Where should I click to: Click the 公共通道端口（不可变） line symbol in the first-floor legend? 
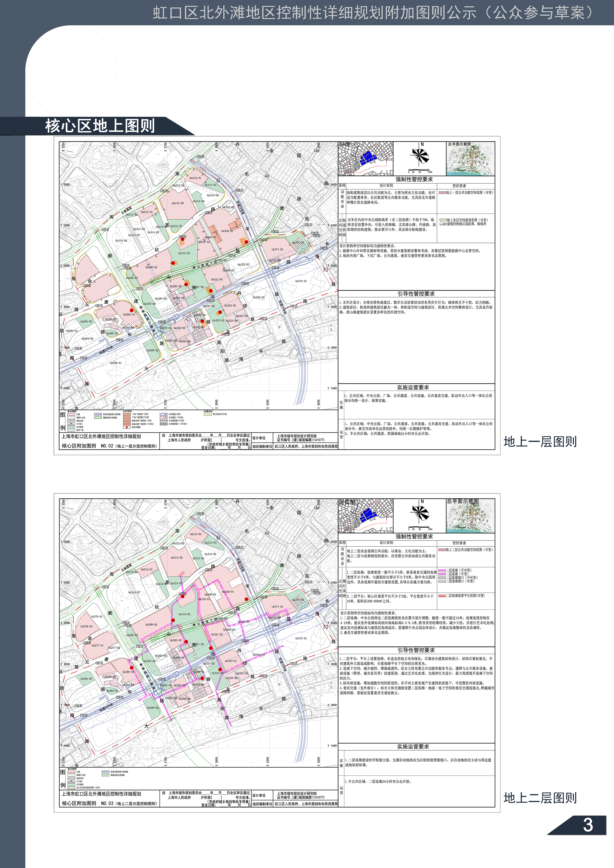[164, 424]
